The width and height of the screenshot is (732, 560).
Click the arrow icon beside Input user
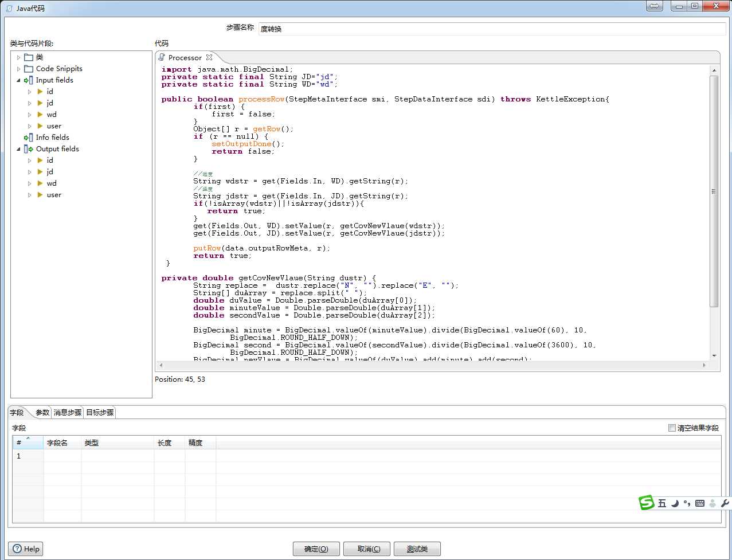(40, 126)
